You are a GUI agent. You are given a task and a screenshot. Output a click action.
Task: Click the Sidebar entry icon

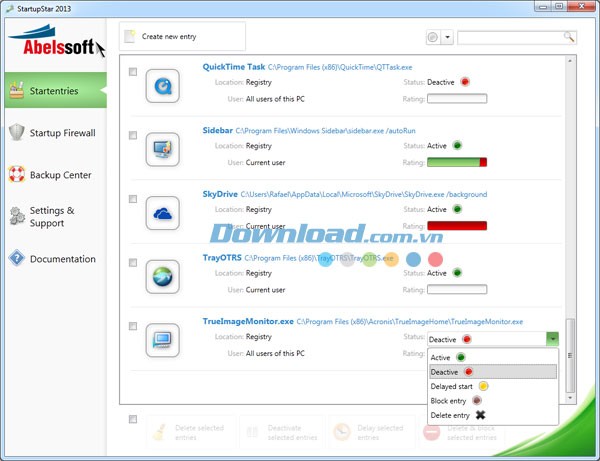pyautogui.click(x=162, y=149)
